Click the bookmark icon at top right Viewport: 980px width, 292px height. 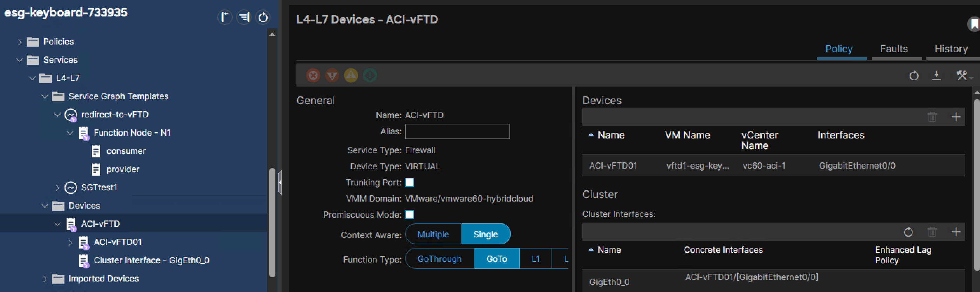[x=974, y=25]
